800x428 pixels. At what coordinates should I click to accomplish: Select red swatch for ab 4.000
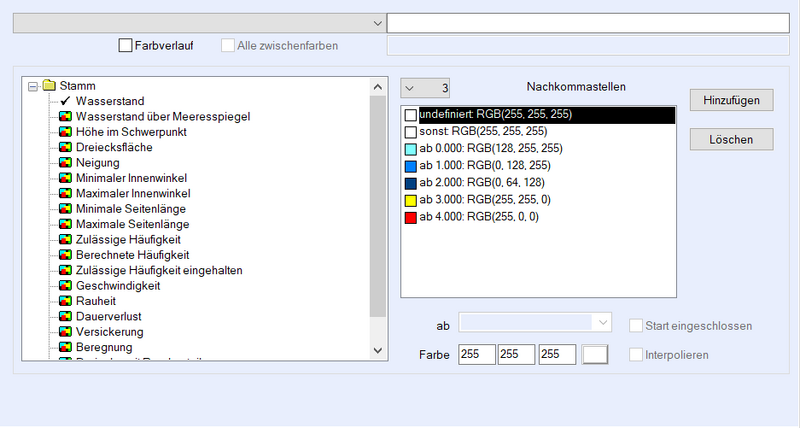click(411, 217)
